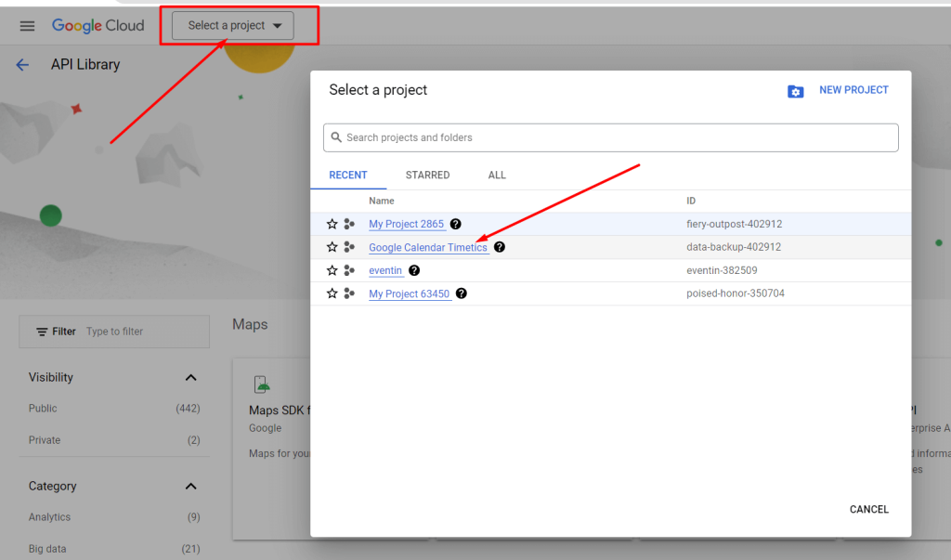This screenshot has width=951, height=560.
Task: Click the ID poised-honor-350704
Action: [736, 293]
